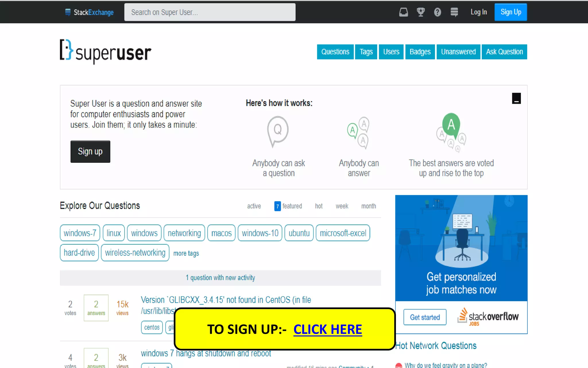Switch to the month questions filter

coord(368,206)
